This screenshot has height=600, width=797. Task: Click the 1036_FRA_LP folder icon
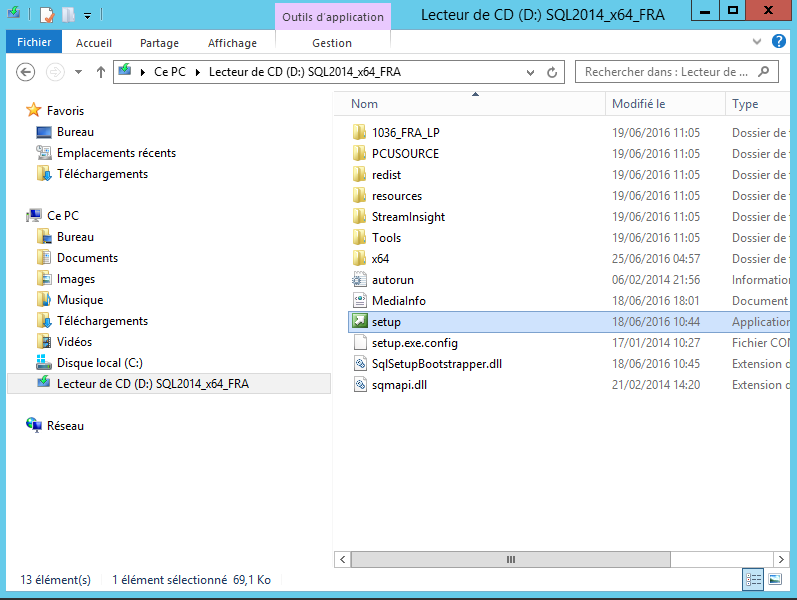coord(359,133)
